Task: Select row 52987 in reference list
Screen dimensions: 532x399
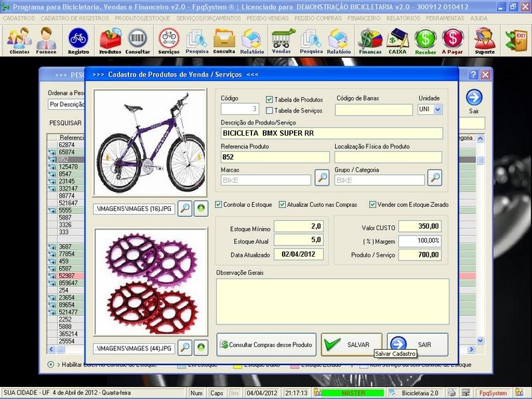Action: tap(66, 275)
